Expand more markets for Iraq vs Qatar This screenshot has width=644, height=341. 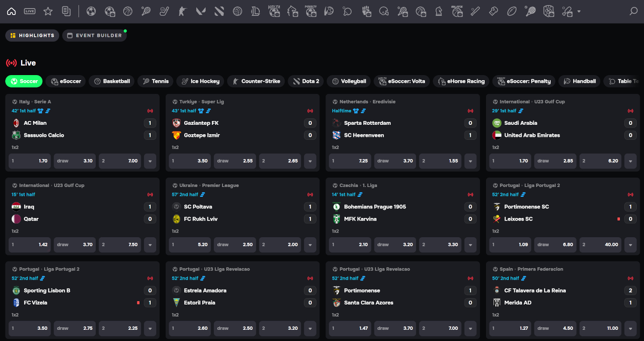(150, 245)
